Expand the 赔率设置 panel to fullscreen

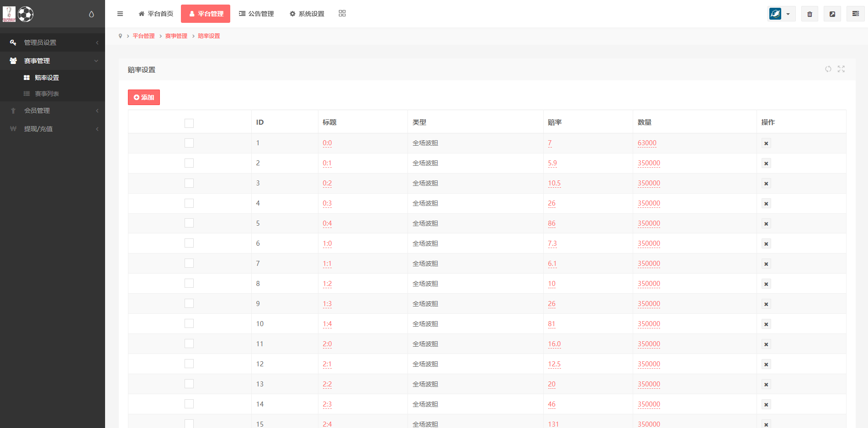click(x=841, y=69)
